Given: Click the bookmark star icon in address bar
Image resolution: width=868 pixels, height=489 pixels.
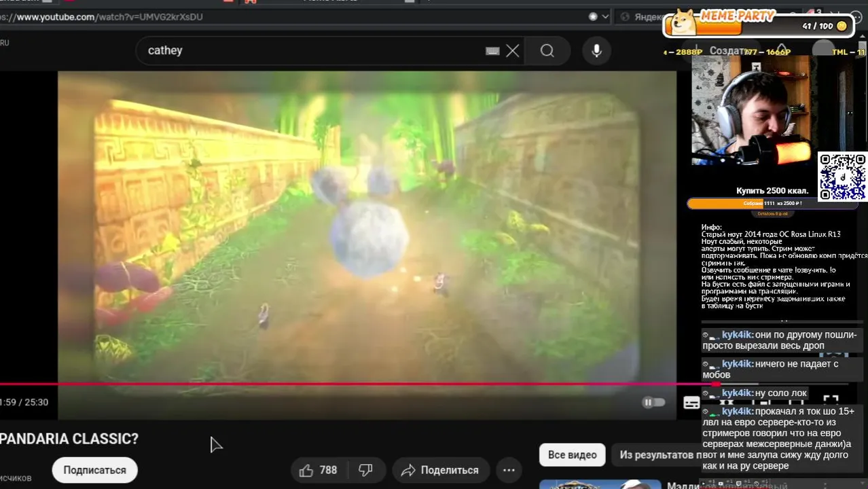Looking at the screenshot, I should pyautogui.click(x=593, y=17).
